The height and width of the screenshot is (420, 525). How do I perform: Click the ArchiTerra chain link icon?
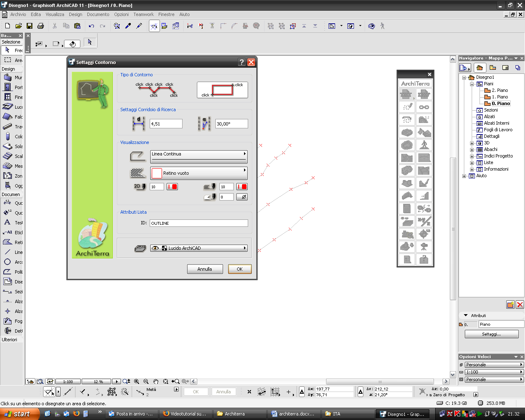424,107
